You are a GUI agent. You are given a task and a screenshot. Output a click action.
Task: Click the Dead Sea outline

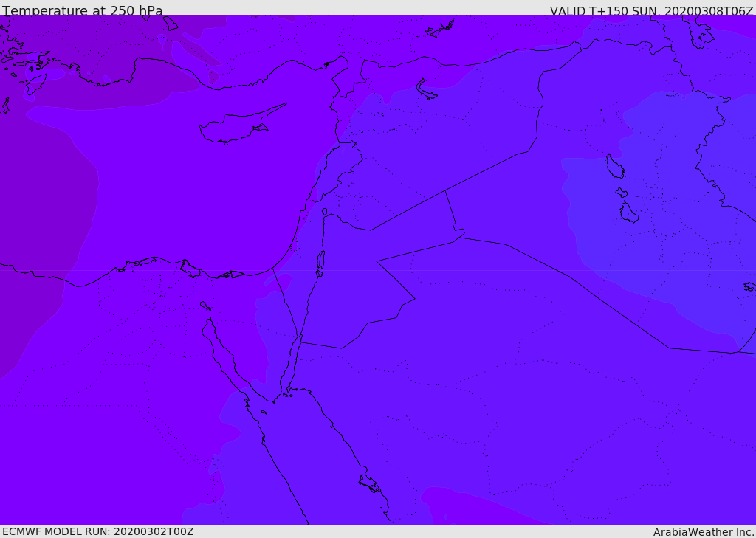click(320, 262)
